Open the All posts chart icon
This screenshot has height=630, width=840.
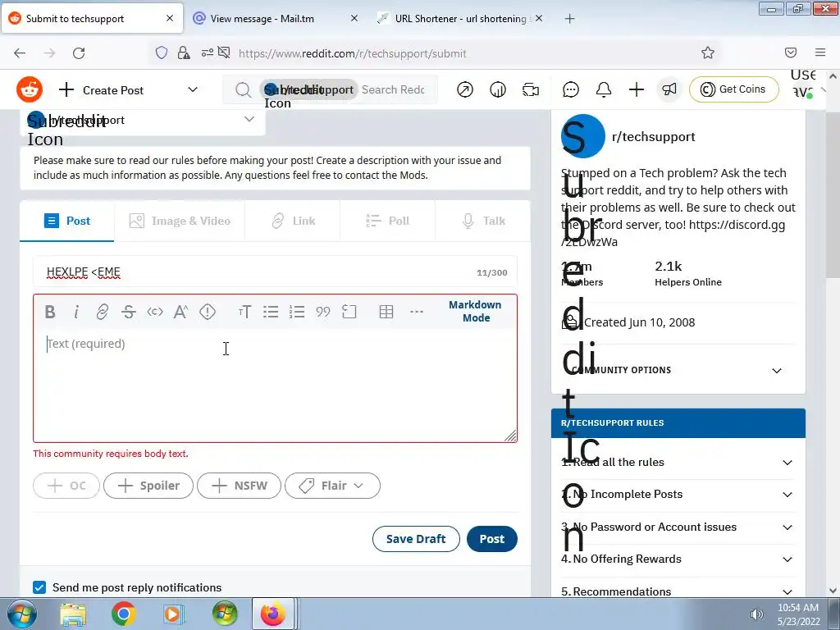point(498,89)
